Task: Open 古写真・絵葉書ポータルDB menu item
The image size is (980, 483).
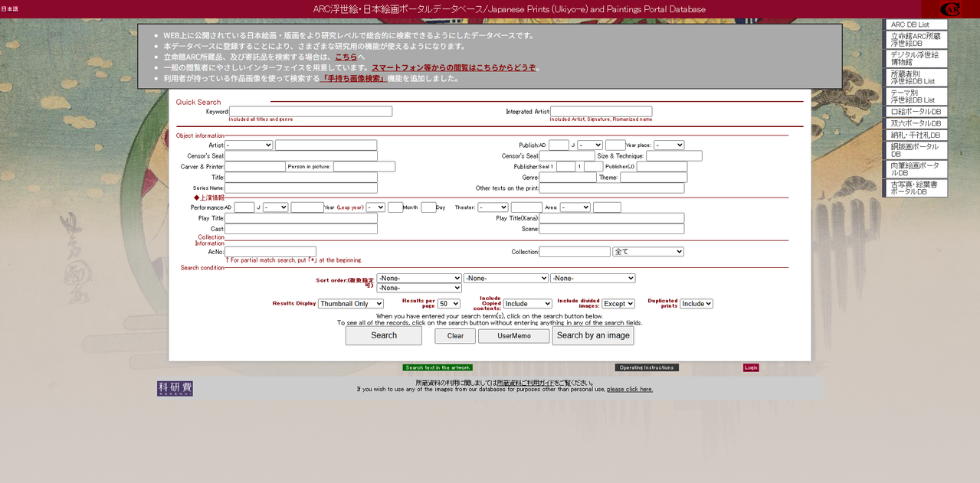Action: tap(915, 188)
